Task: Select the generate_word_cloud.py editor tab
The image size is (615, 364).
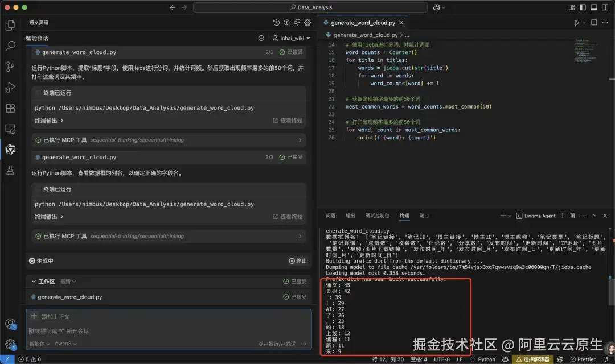Action: pyautogui.click(x=362, y=23)
